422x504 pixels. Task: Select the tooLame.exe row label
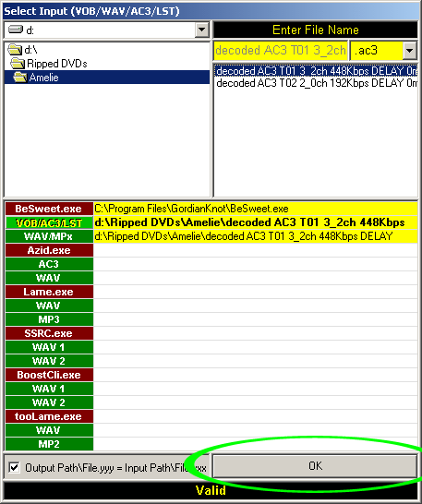tap(49, 416)
